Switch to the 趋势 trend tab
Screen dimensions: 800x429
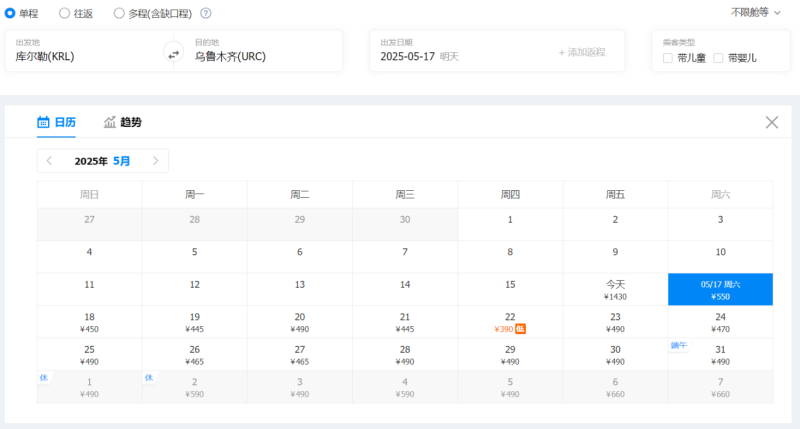pyautogui.click(x=122, y=122)
